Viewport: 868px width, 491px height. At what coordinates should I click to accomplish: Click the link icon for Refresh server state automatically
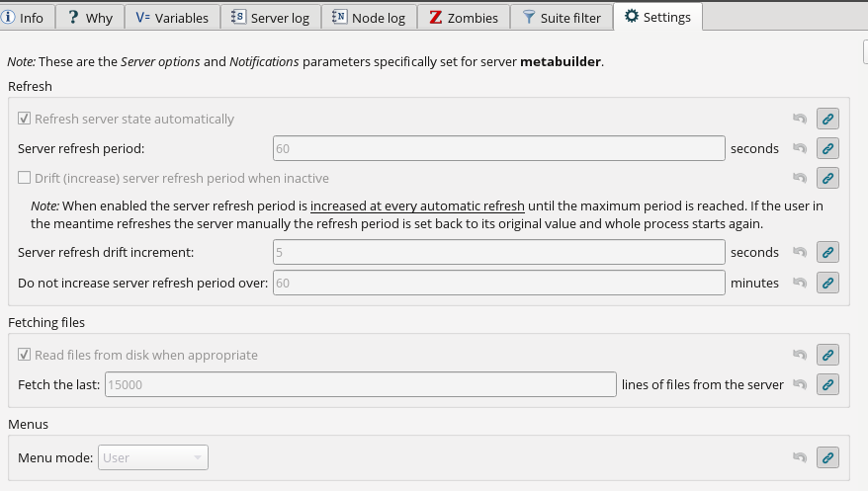tap(828, 120)
